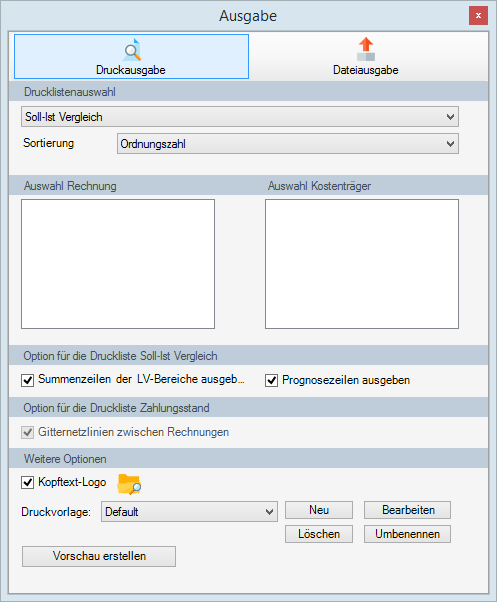The height and width of the screenshot is (602, 497).
Task: Click the Löschen button
Action: [319, 534]
